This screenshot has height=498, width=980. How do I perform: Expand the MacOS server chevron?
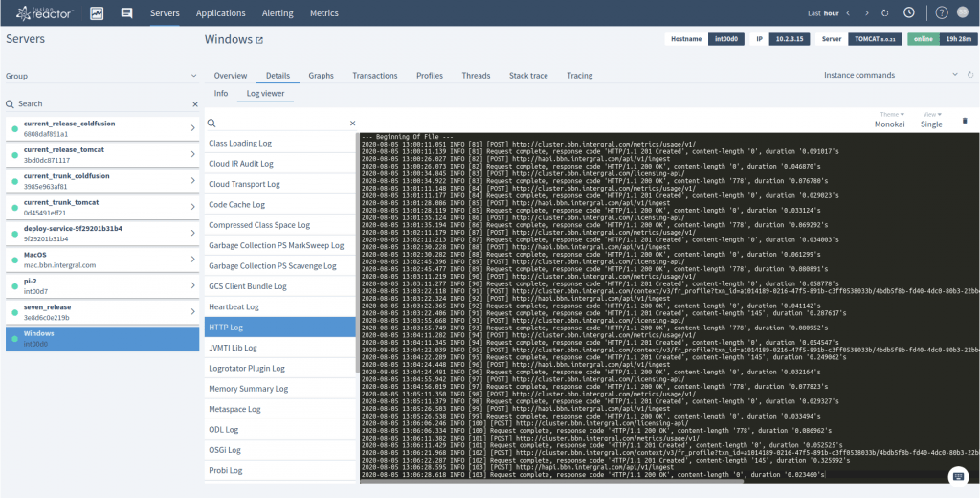[192, 260]
